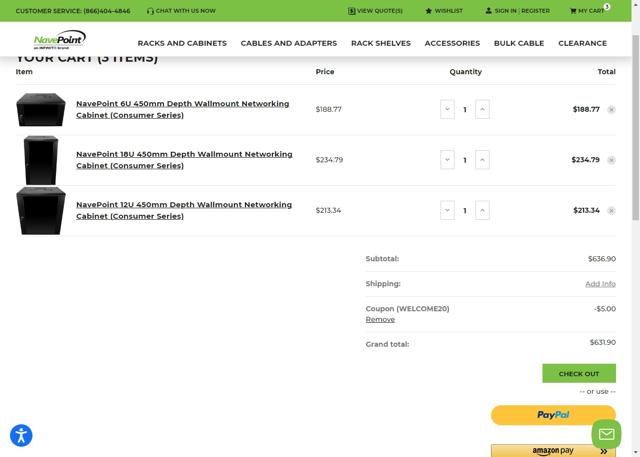Click the Check Out button
Image resolution: width=640 pixels, height=457 pixels.
pyautogui.click(x=579, y=373)
